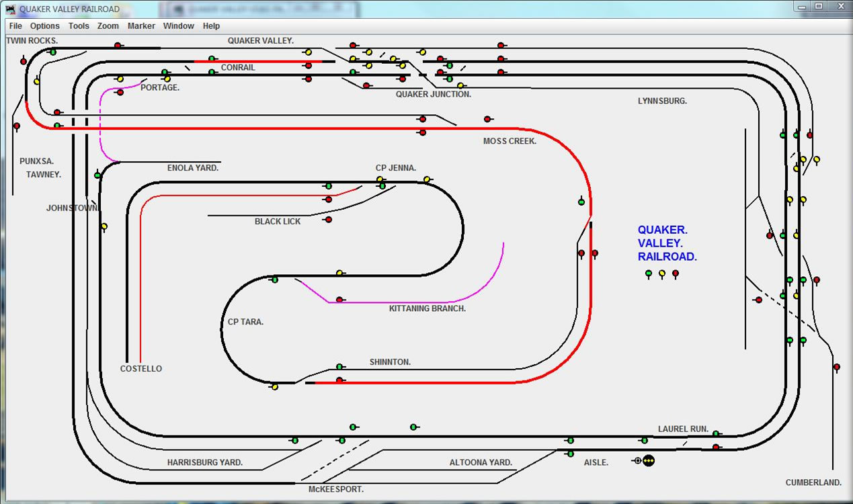
Task: Select the CONRAIL label
Action: point(238,68)
